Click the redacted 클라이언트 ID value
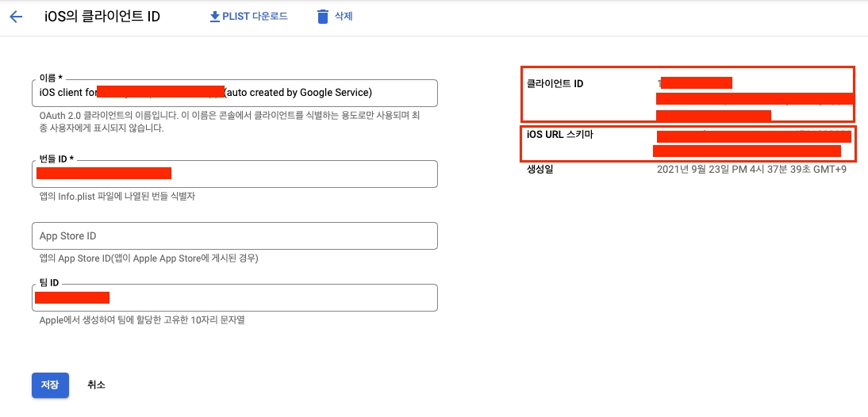868x417 pixels. (x=754, y=99)
